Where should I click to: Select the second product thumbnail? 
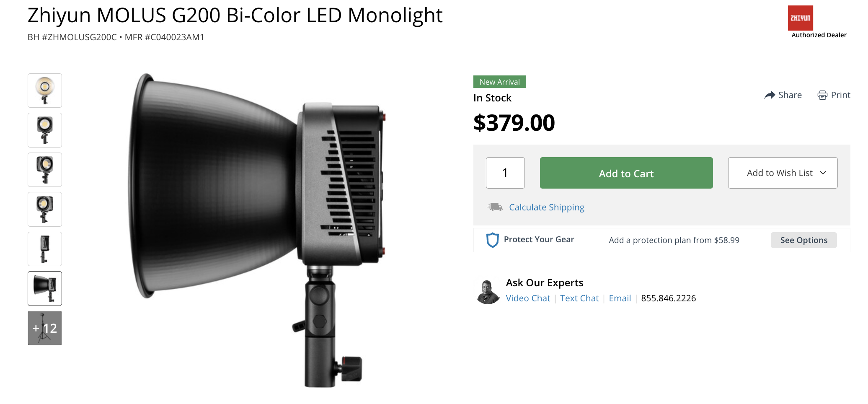click(x=45, y=130)
